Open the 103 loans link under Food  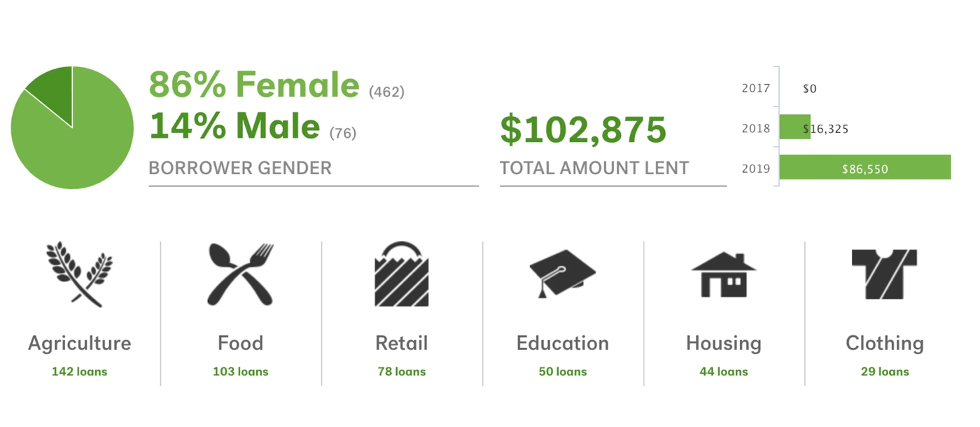click(240, 372)
